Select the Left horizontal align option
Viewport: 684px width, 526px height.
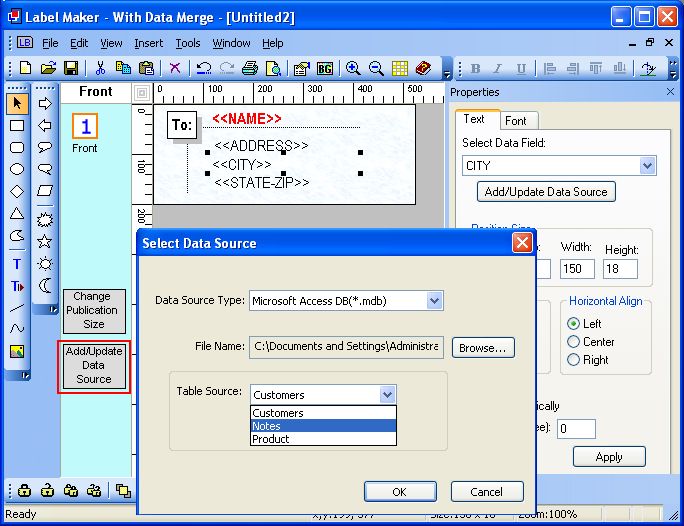(x=574, y=324)
